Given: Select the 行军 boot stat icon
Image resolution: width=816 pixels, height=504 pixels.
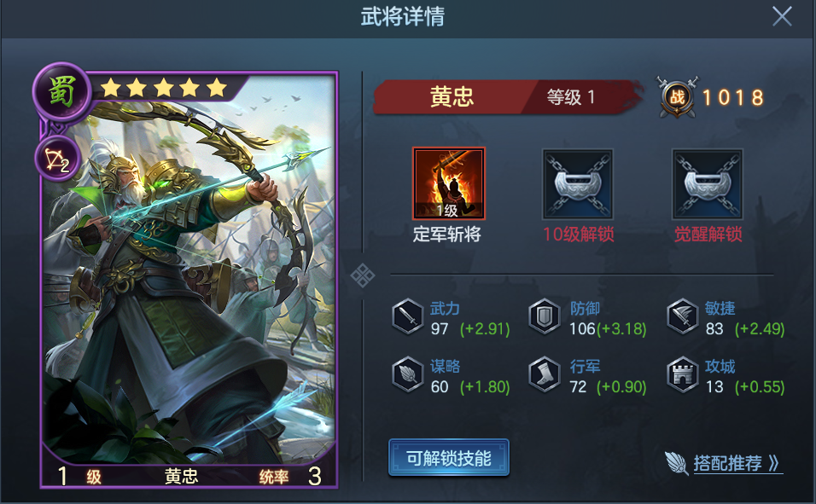Looking at the screenshot, I should 544,374.
